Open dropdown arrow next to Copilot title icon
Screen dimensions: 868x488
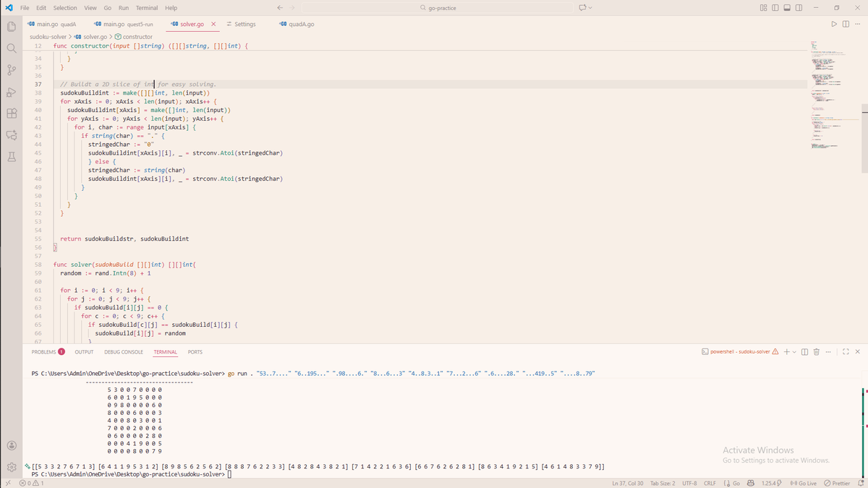pyautogui.click(x=590, y=8)
